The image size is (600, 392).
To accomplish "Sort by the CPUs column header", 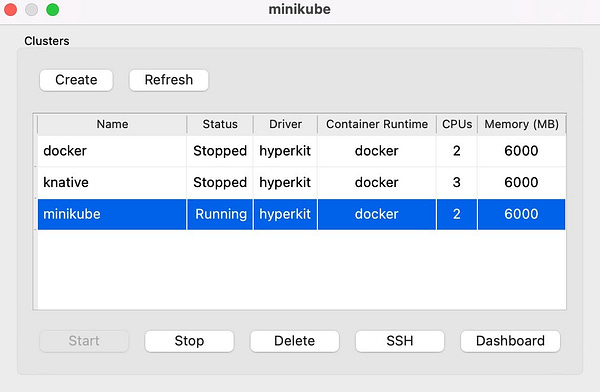I will click(x=457, y=124).
